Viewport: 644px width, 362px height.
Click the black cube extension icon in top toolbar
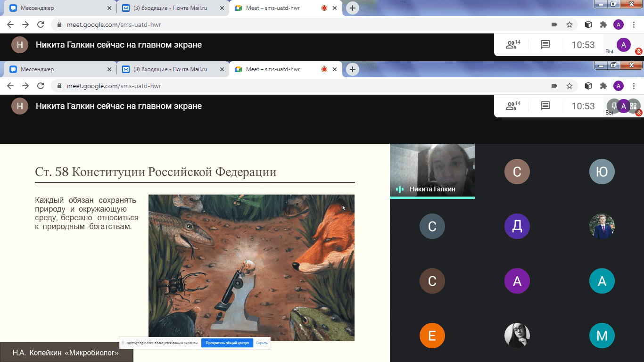(588, 25)
